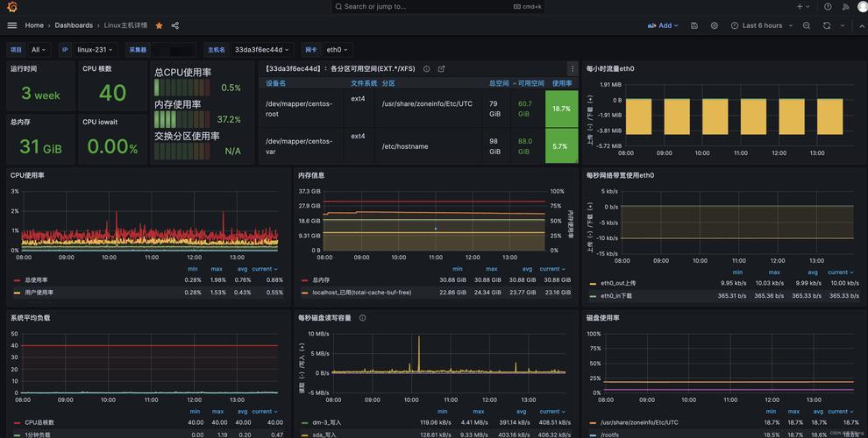Click the share dashboard icon

(175, 25)
